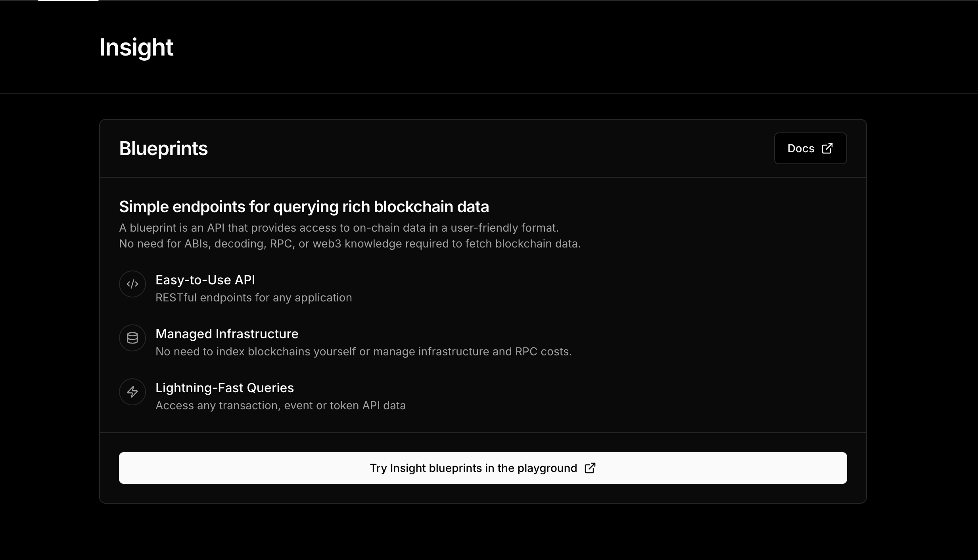Click the word Docs in the header button

[801, 148]
